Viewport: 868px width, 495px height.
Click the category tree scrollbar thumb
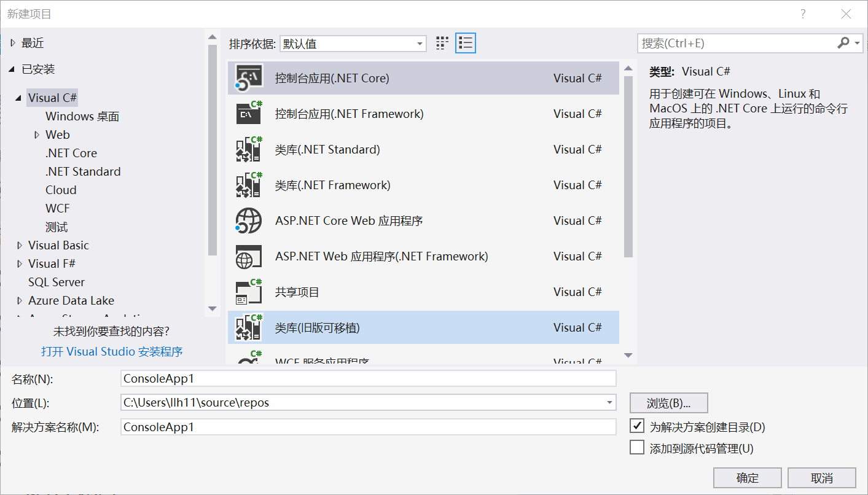pyautogui.click(x=213, y=149)
